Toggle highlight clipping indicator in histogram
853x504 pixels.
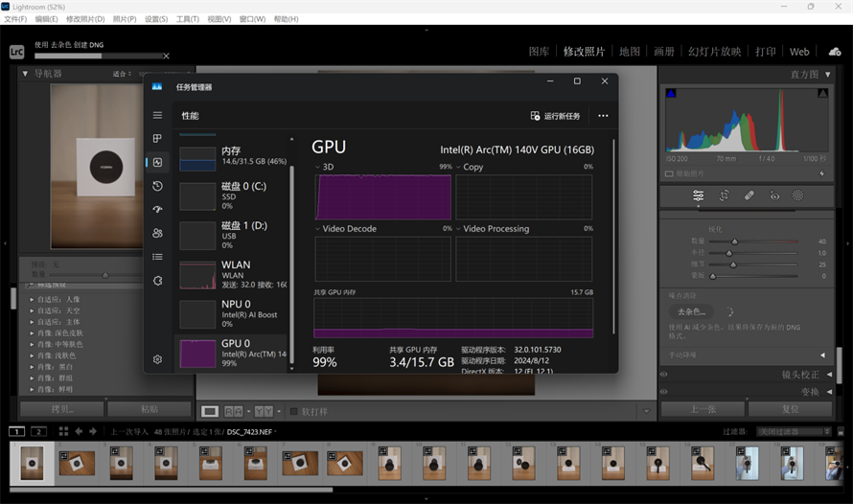(822, 94)
